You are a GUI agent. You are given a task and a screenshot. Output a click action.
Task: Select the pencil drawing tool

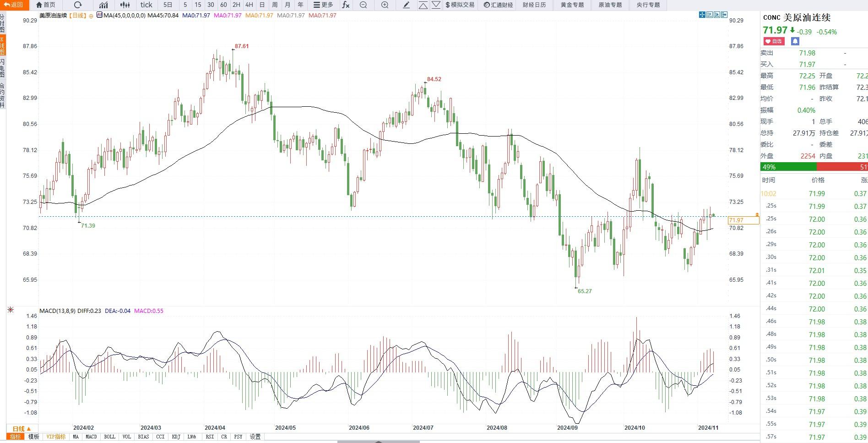point(407,5)
